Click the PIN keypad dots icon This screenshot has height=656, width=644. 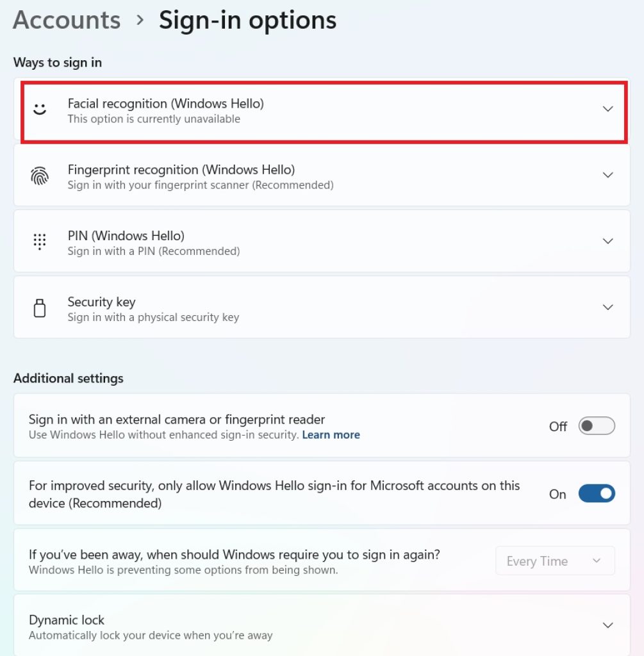click(x=40, y=242)
